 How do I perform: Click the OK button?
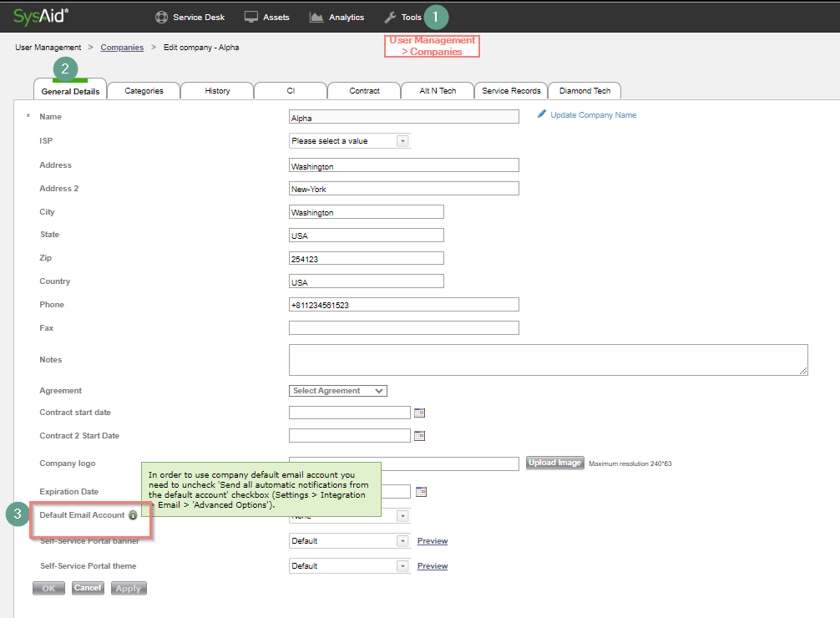coord(48,588)
